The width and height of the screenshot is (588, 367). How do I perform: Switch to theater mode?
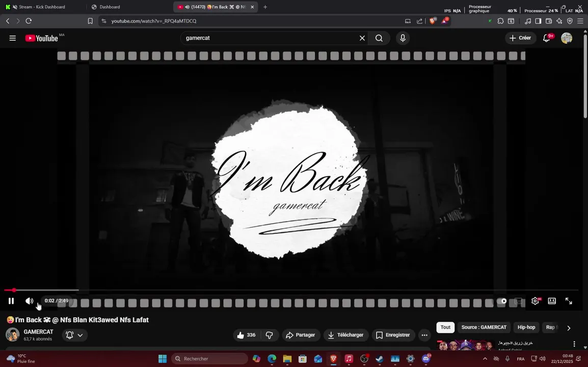[x=552, y=301]
